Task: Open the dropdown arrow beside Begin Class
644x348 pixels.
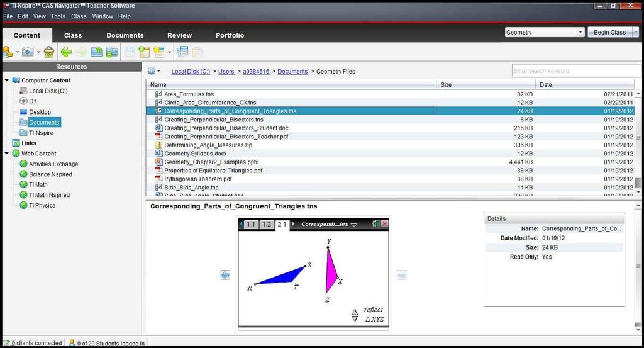Action: click(x=636, y=32)
